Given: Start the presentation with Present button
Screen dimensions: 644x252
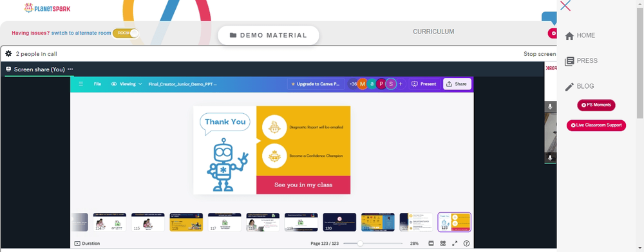Looking at the screenshot, I should click(x=424, y=84).
